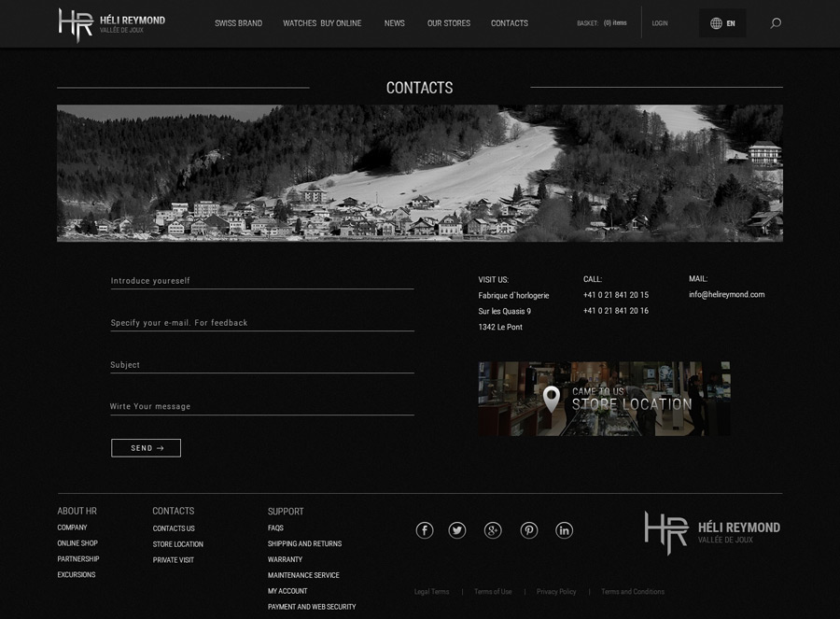Open the Store Location map pin banner
This screenshot has width=840, height=619.
[604, 398]
